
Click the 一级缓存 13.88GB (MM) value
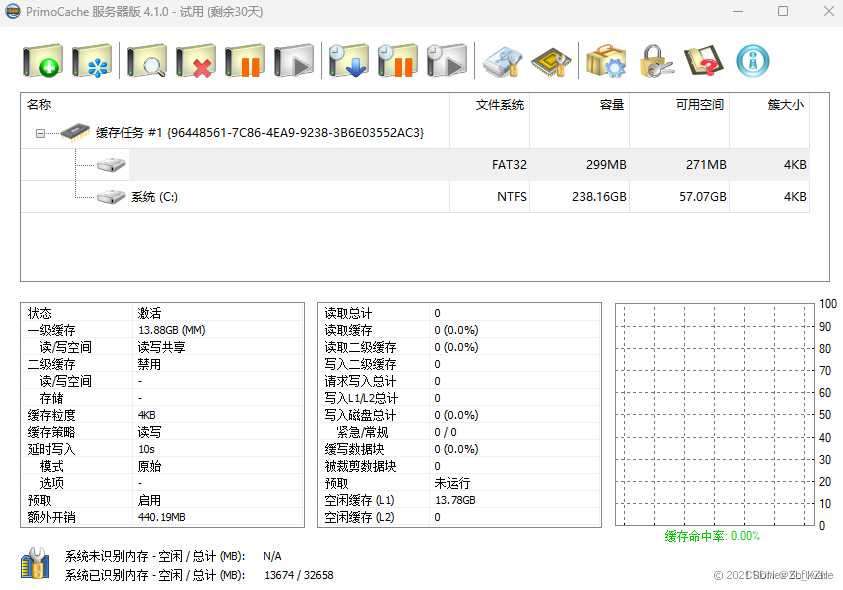(x=172, y=330)
